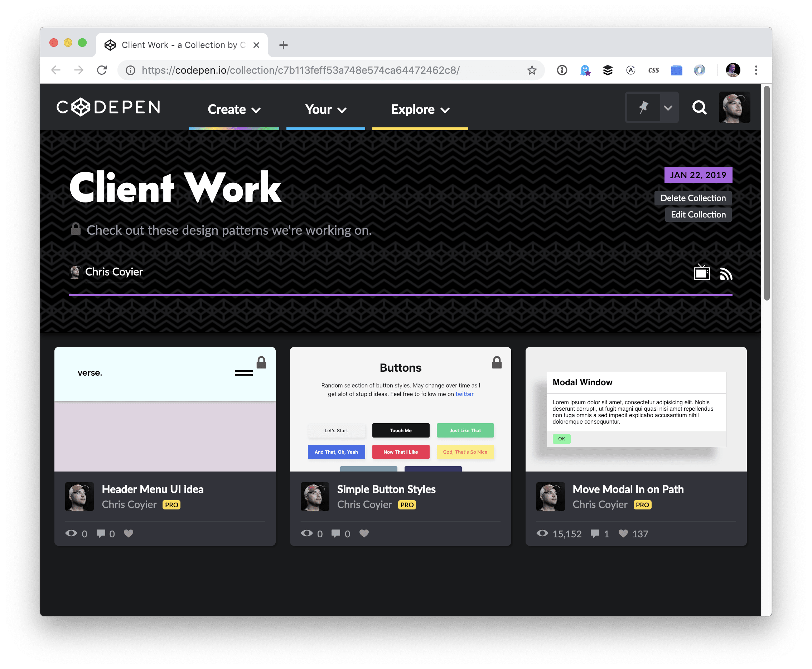Click your avatar thumbnail in the header
Viewport: 812px width, 669px height.
click(734, 107)
